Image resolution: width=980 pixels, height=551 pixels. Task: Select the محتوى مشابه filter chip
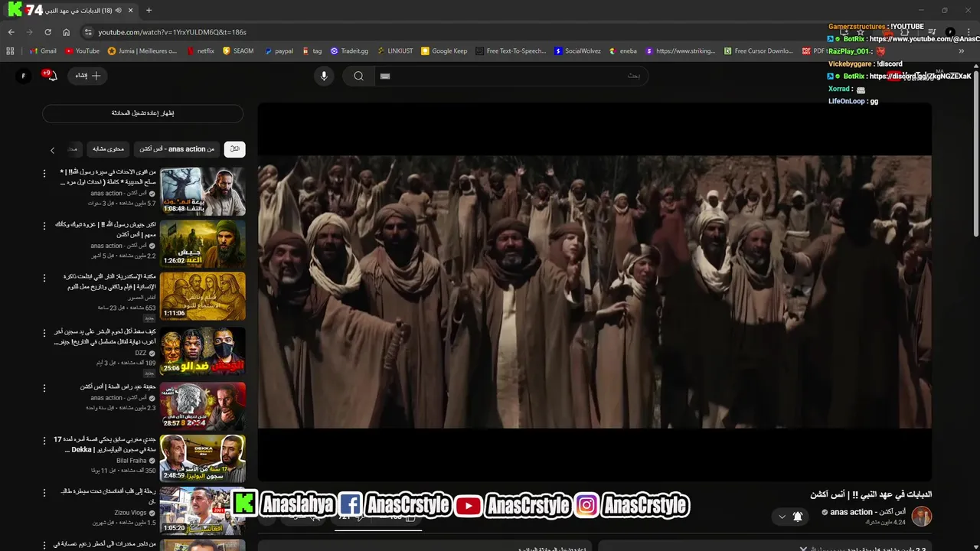[108, 149]
